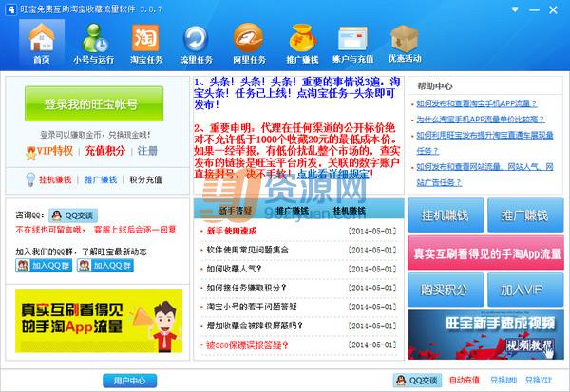Open the 充值积分 link

click(104, 150)
